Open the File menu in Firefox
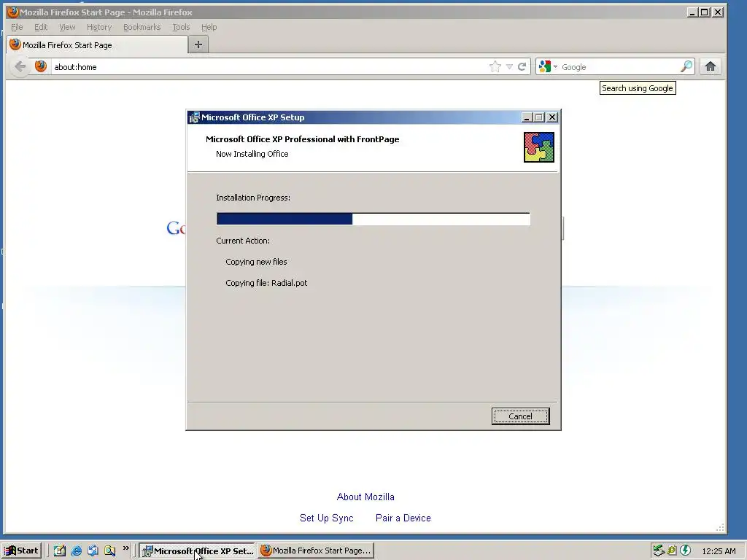The width and height of the screenshot is (747, 560). 17,27
